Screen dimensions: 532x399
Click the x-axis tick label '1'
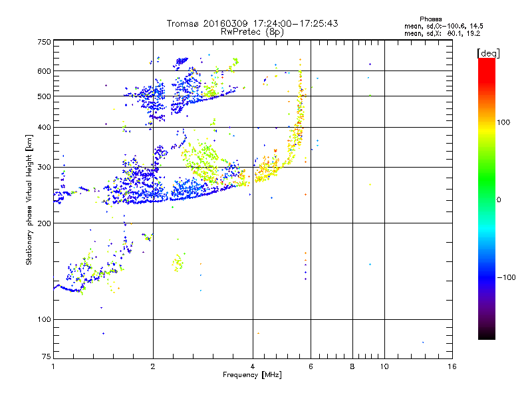[x=53, y=366]
